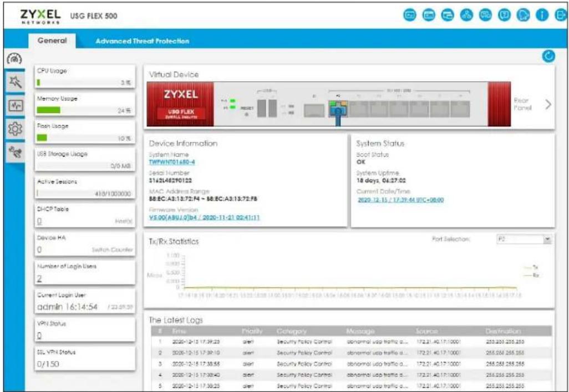569x392 pixels.
Task: Sort logs by Message column header
Action: [360, 331]
